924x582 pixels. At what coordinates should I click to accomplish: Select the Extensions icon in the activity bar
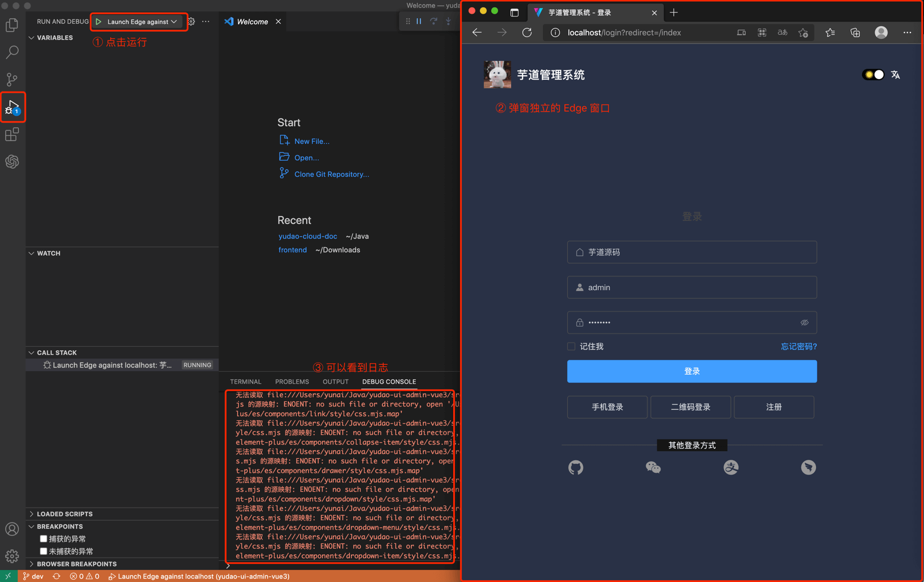click(12, 134)
